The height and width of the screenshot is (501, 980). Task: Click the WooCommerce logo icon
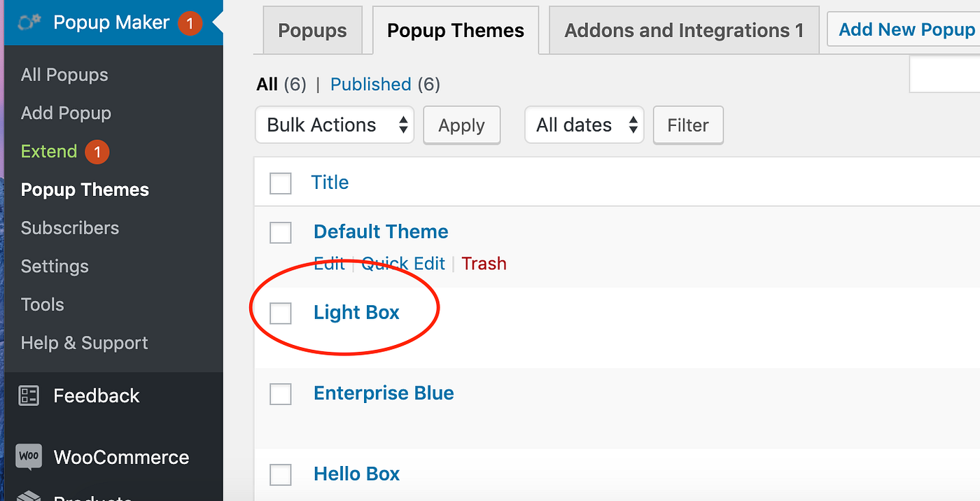click(x=29, y=457)
